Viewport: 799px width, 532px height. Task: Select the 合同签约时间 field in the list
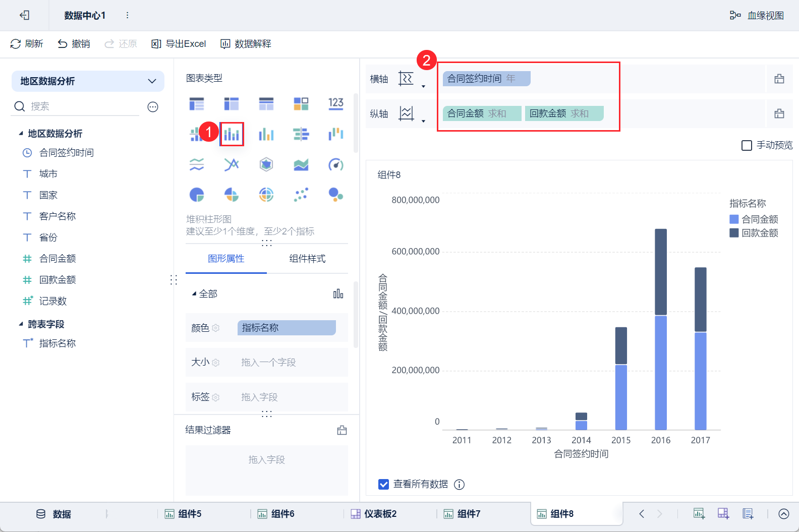67,153
